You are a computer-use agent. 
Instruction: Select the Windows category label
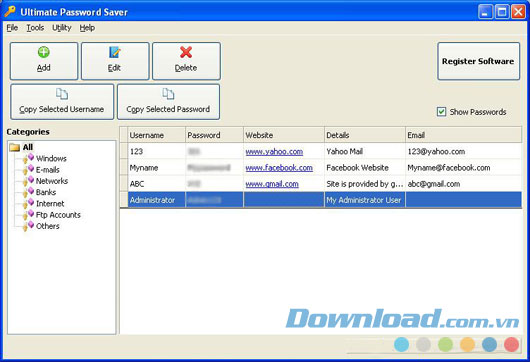(51, 158)
